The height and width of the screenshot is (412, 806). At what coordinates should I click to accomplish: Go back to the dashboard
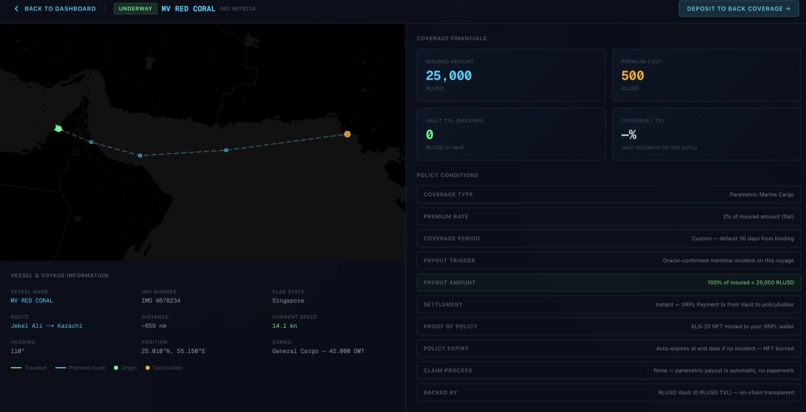tap(54, 9)
